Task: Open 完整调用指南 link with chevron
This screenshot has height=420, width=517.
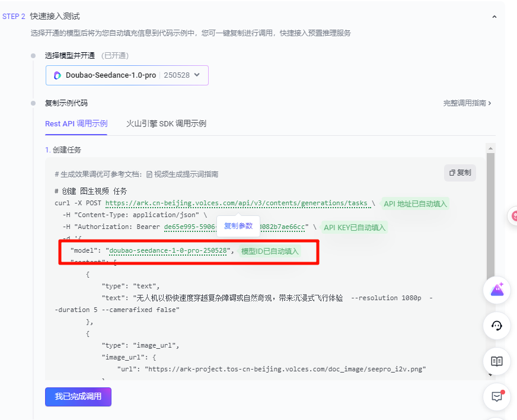Action: 467,103
